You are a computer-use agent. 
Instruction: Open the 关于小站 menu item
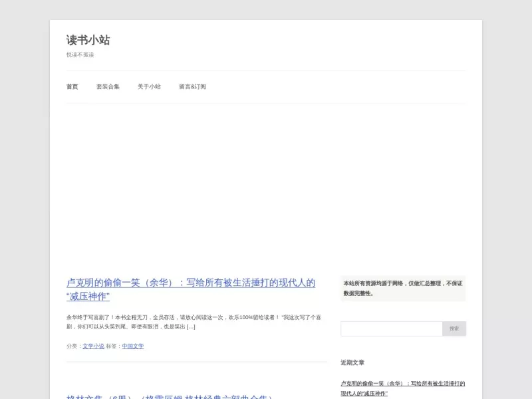pyautogui.click(x=149, y=86)
